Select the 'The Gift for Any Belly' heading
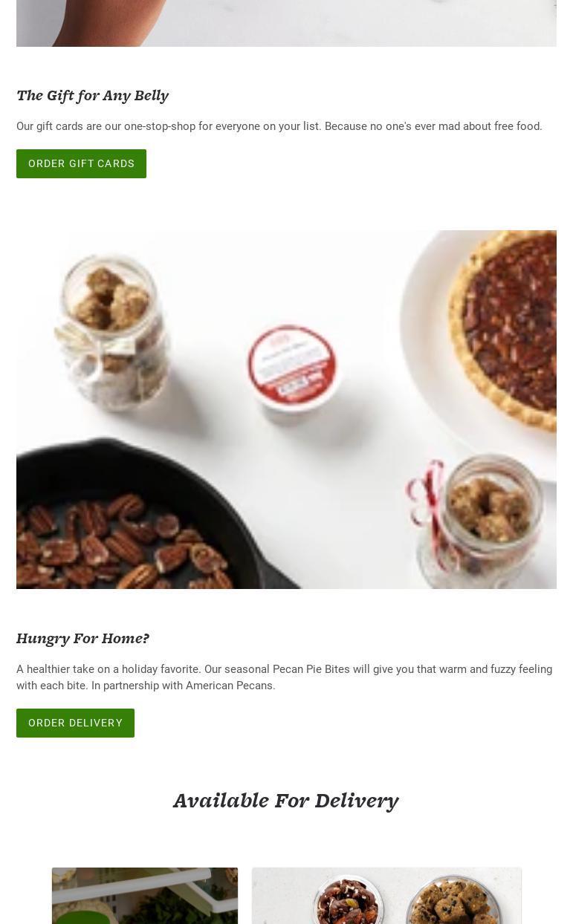 [x=92, y=95]
